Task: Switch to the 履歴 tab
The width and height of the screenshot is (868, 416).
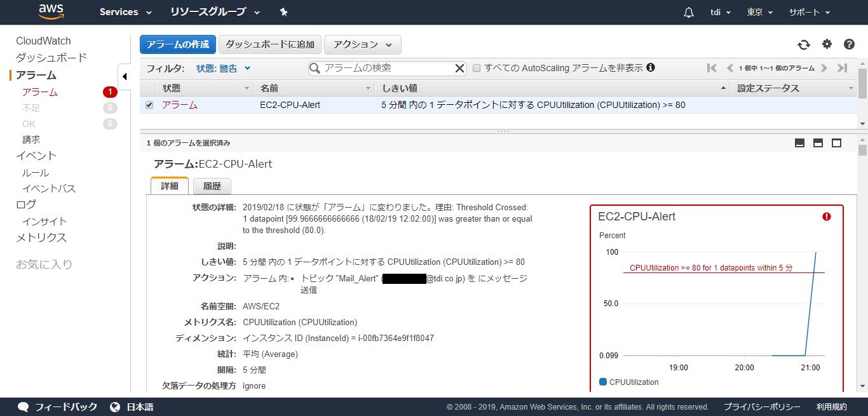Action: [x=212, y=186]
